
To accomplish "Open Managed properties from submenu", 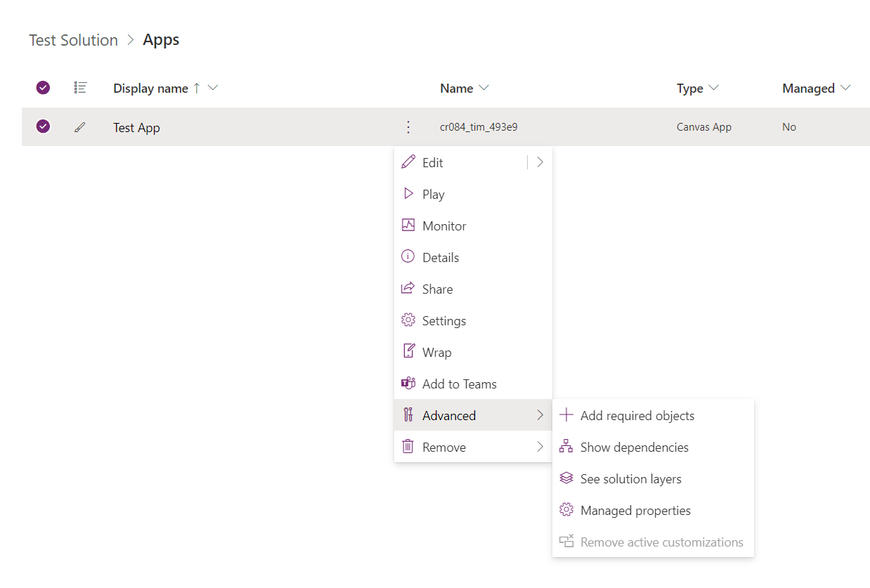I will pos(653,510).
